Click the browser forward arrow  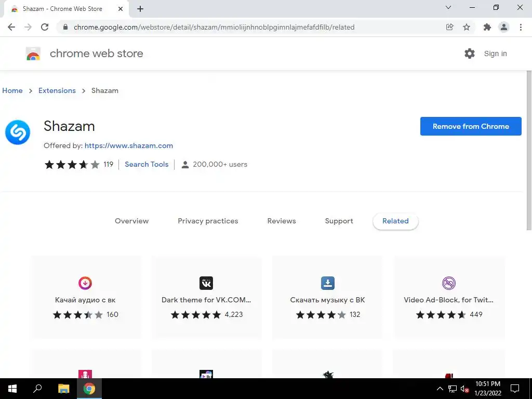point(28,27)
